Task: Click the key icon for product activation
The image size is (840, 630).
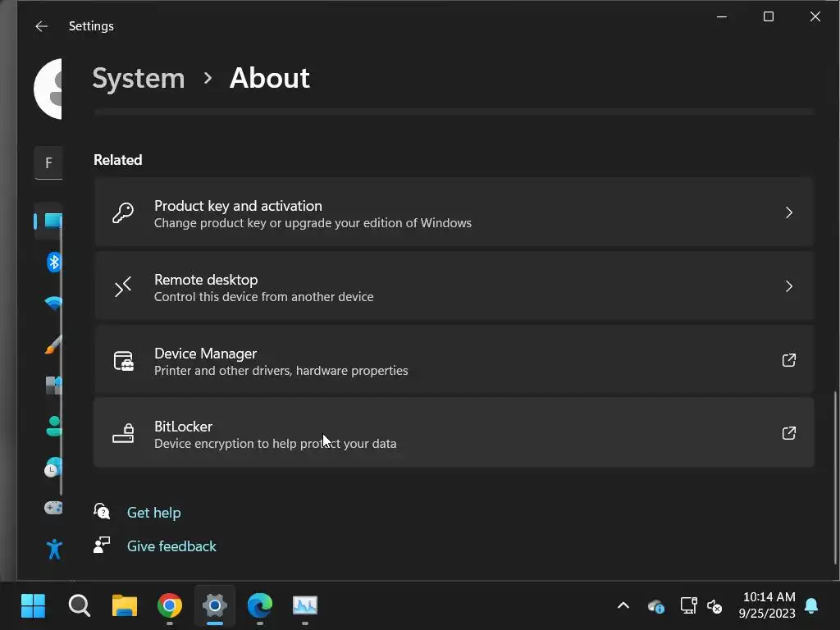Action: [x=123, y=212]
